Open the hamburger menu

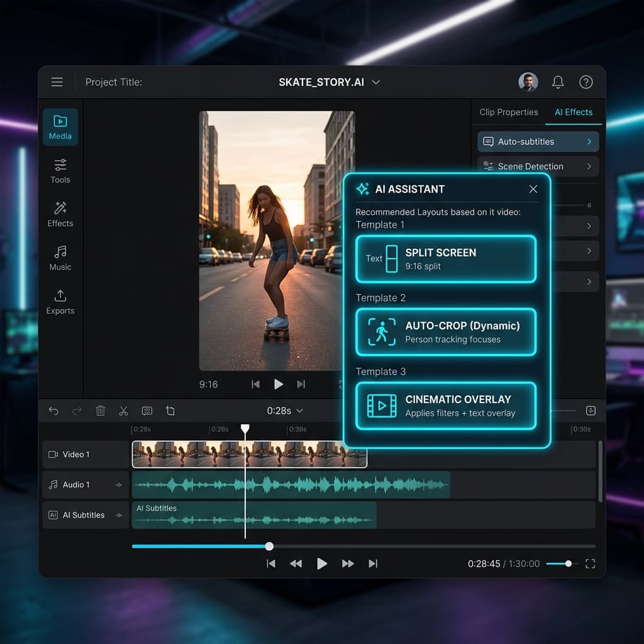57,82
